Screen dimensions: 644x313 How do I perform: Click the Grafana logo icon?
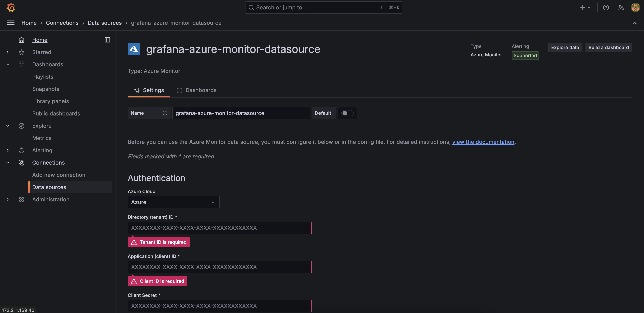(11, 7)
